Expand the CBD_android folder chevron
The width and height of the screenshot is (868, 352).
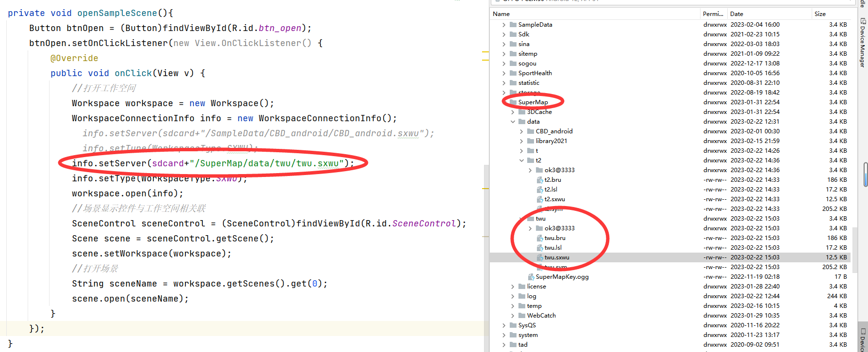pyautogui.click(x=521, y=131)
